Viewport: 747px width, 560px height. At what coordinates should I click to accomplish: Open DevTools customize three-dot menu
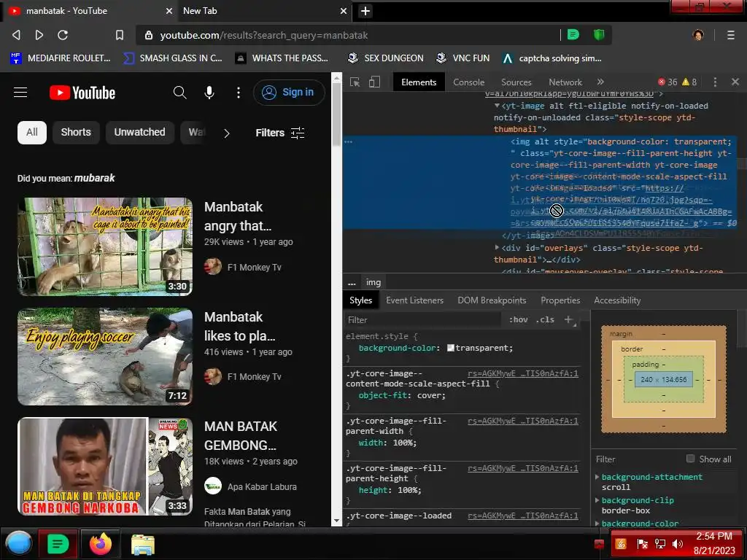(x=715, y=82)
